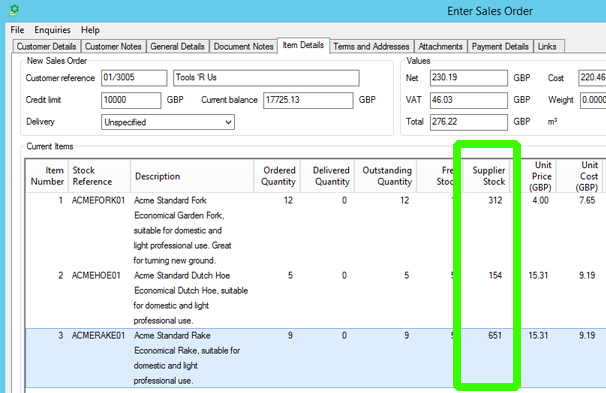
Task: Click the Weight field 0.0000
Action: [593, 100]
